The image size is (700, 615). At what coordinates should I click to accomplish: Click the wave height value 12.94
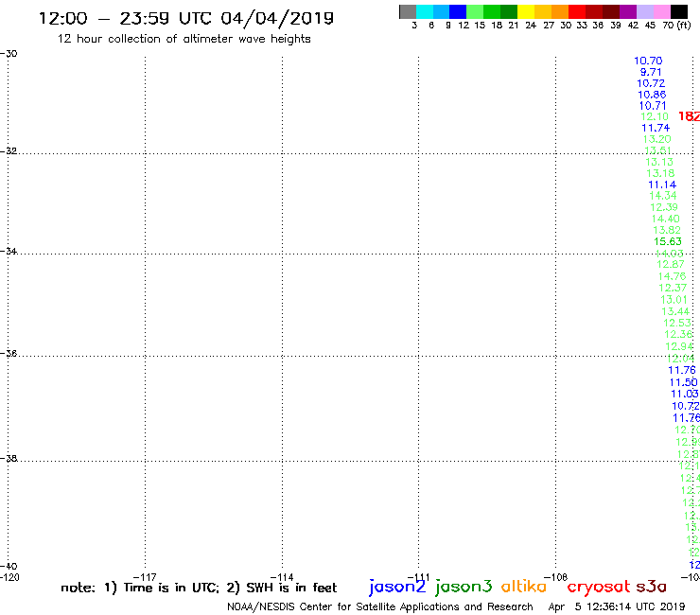pyautogui.click(x=679, y=346)
